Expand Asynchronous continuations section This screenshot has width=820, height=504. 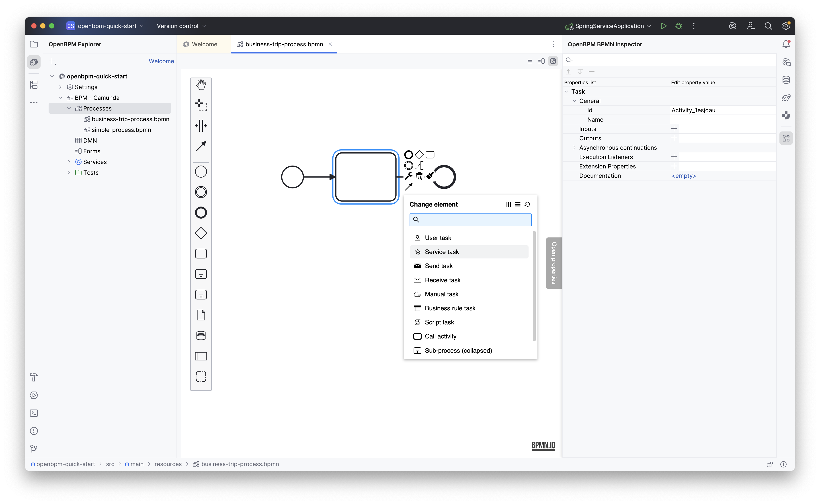[x=574, y=147]
